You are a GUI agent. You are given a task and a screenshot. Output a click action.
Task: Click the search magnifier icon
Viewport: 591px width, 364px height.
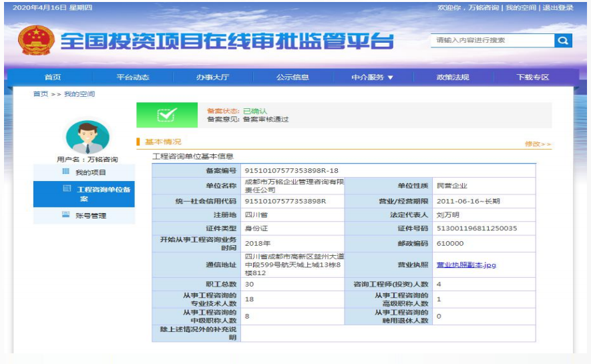tap(563, 41)
